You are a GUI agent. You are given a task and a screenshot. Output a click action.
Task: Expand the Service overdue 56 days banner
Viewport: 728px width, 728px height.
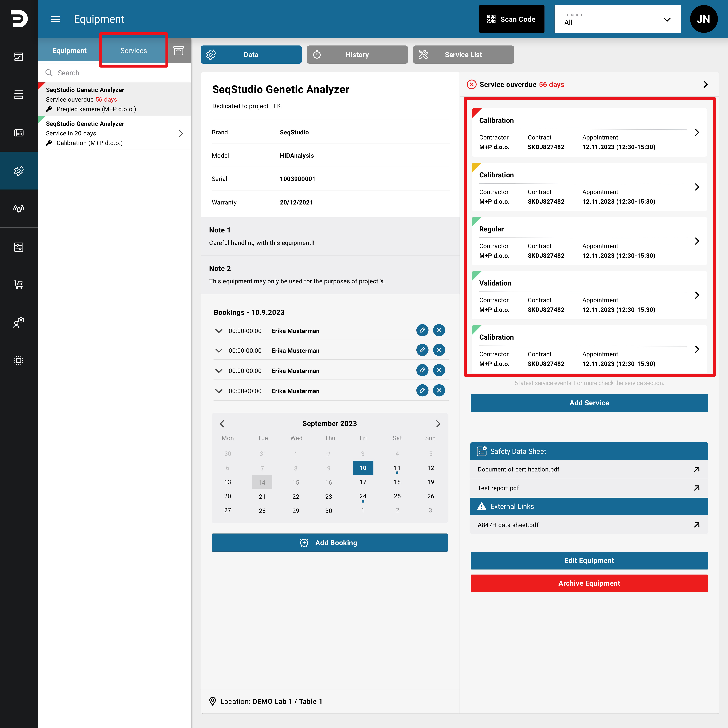(589, 84)
